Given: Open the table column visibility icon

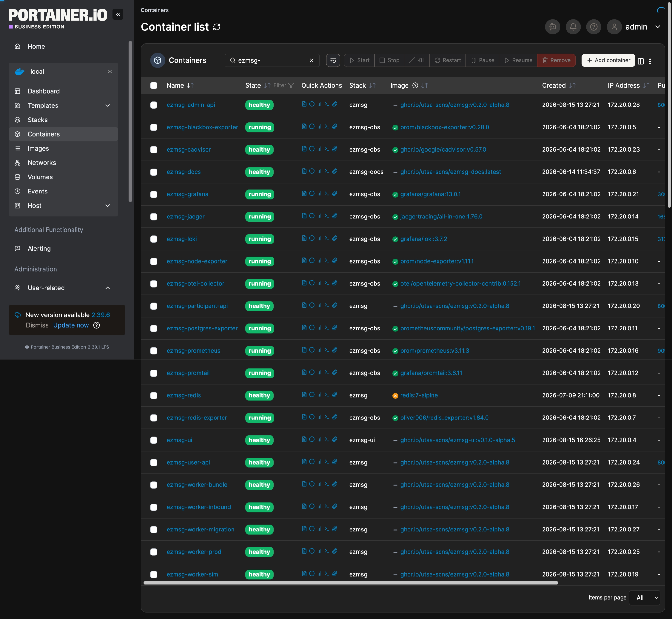Looking at the screenshot, I should coord(640,61).
